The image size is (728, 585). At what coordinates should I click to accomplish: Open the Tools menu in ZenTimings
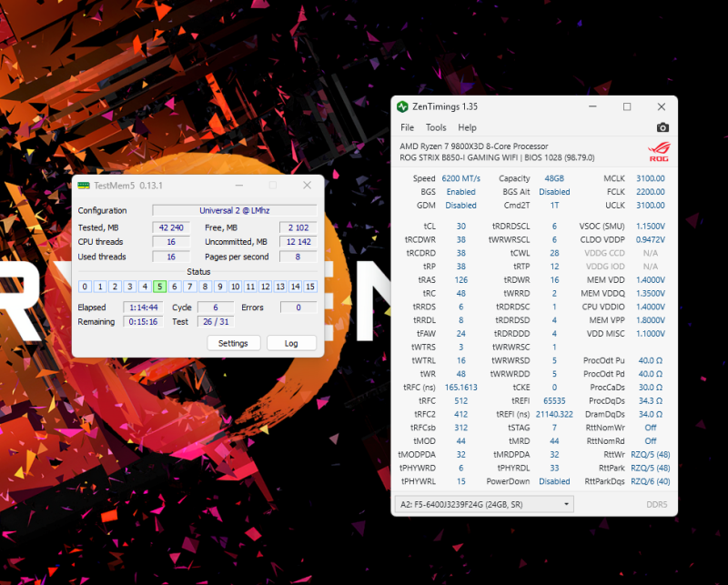click(436, 127)
